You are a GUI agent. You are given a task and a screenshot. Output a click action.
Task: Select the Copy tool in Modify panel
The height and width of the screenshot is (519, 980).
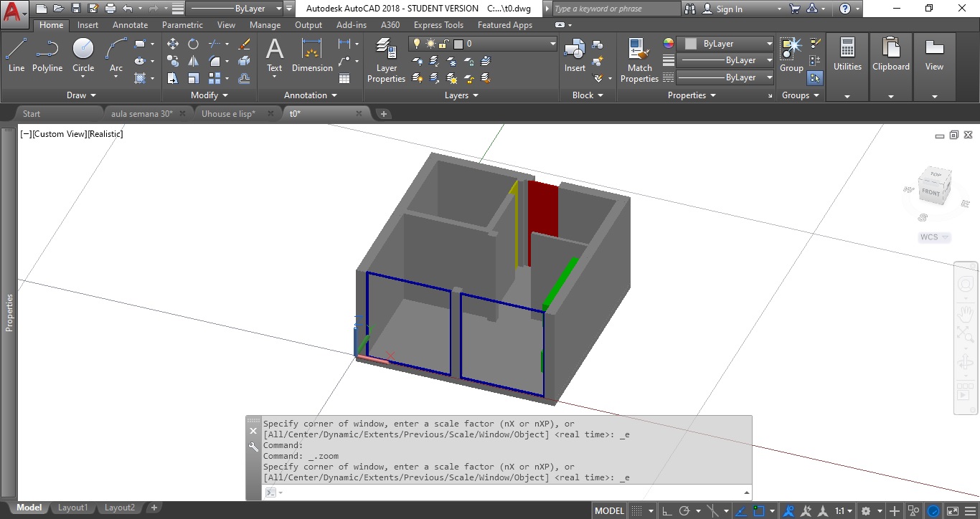click(173, 61)
